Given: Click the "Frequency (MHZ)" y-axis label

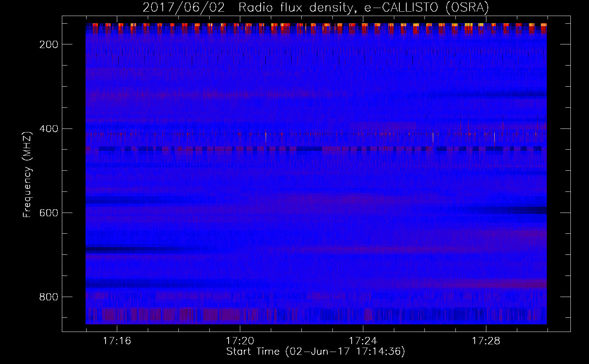Looking at the screenshot, I should [x=27, y=174].
